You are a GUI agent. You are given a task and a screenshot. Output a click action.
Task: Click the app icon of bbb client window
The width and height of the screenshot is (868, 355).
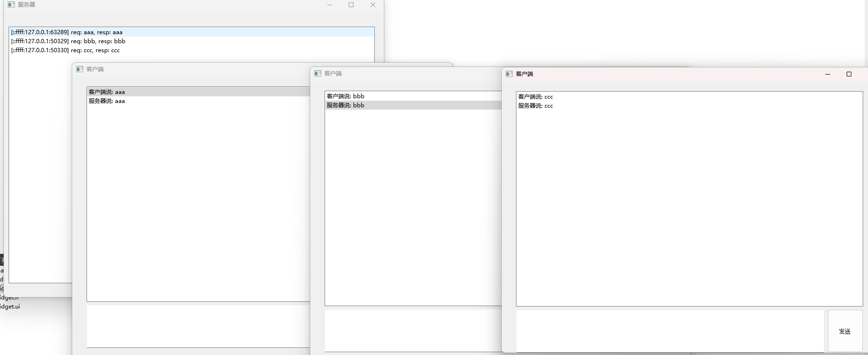click(x=318, y=74)
